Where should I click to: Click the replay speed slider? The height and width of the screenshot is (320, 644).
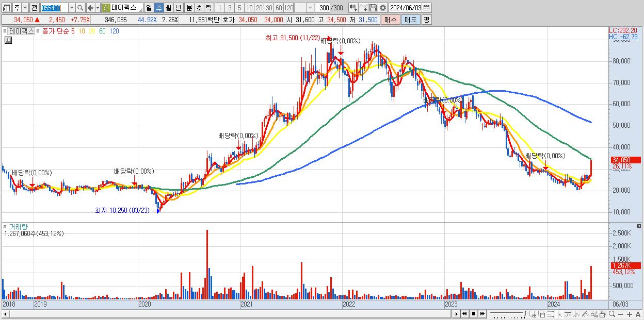pyautogui.click(x=508, y=314)
